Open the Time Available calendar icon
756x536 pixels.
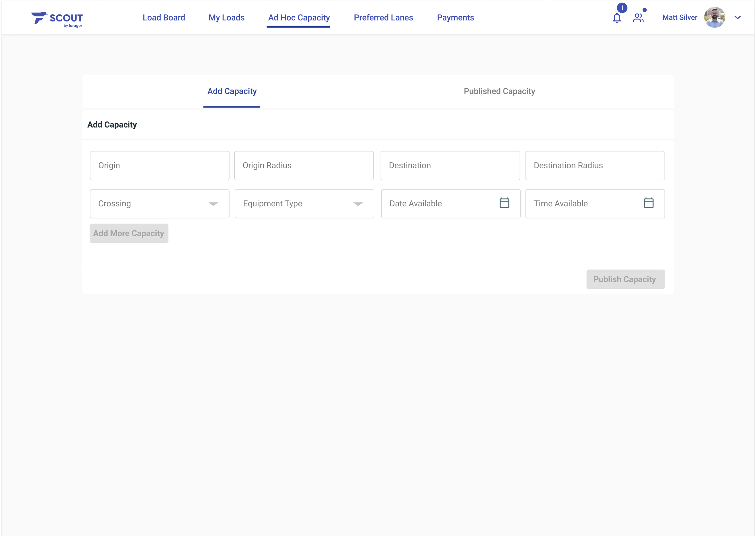[x=648, y=203]
